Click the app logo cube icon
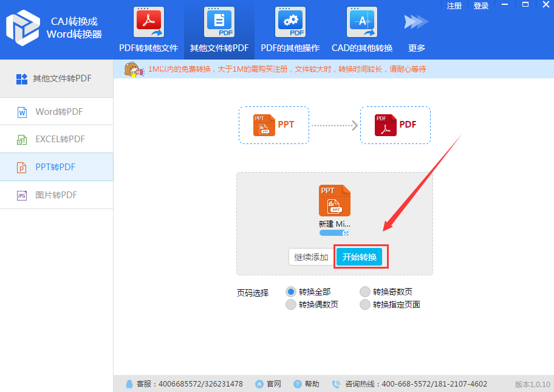This screenshot has width=554, height=392. coord(23,26)
